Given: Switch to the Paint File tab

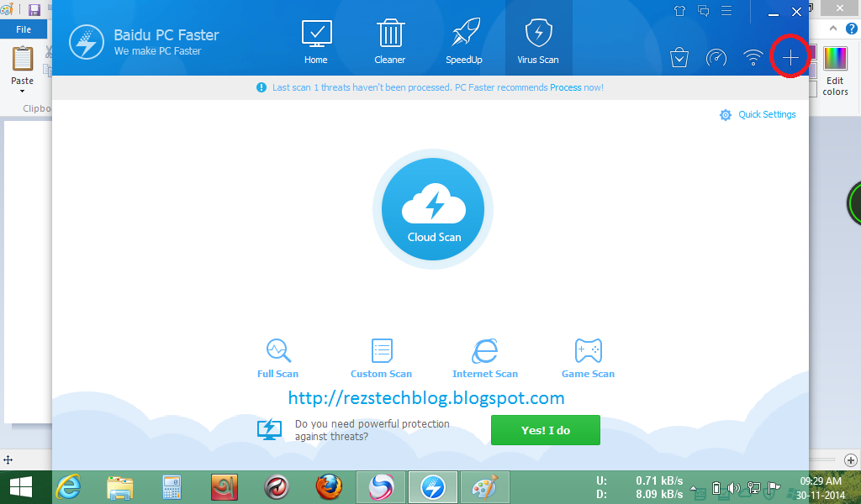Looking at the screenshot, I should click(24, 28).
